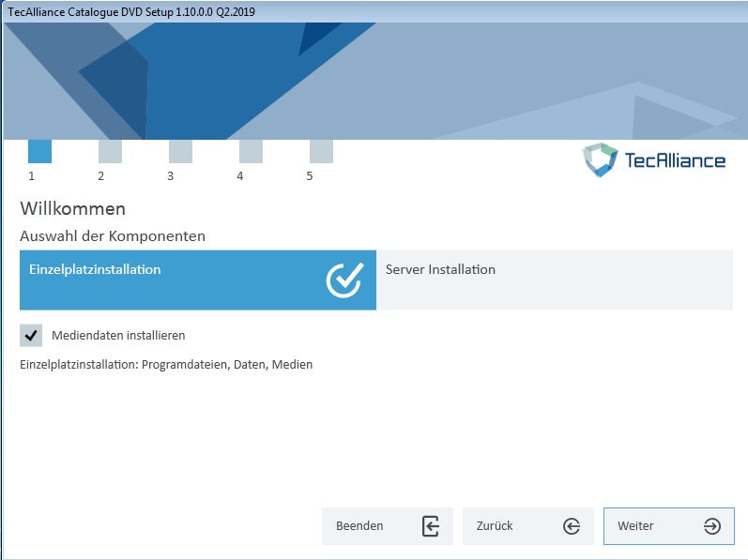The height and width of the screenshot is (560, 748).
Task: Jump to step 2 indicator square
Action: tap(110, 151)
